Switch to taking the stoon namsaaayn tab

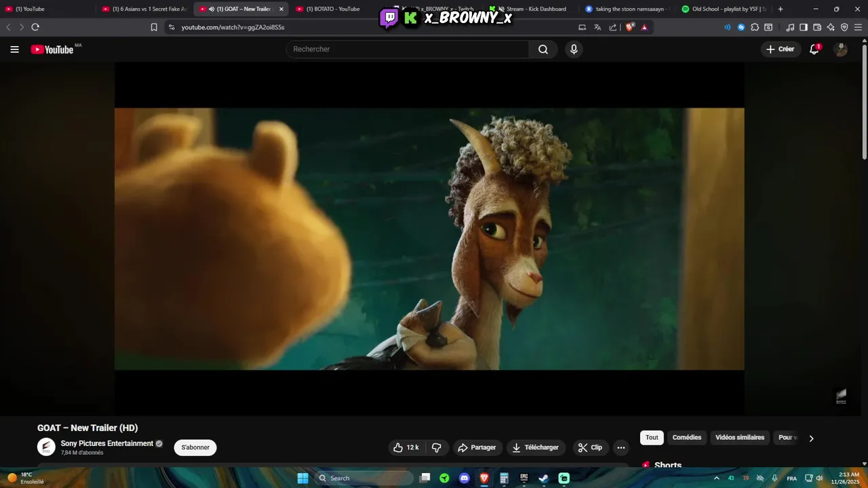[627, 9]
